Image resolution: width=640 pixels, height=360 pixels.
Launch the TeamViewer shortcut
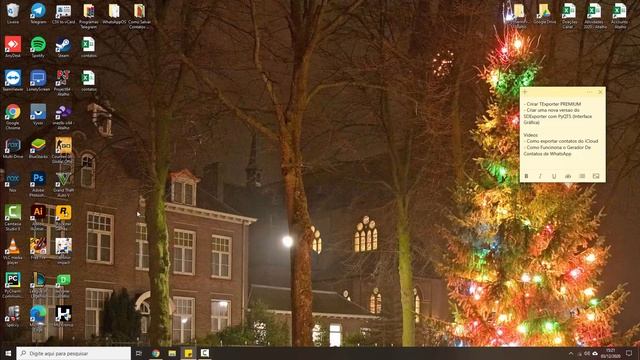(x=13, y=80)
